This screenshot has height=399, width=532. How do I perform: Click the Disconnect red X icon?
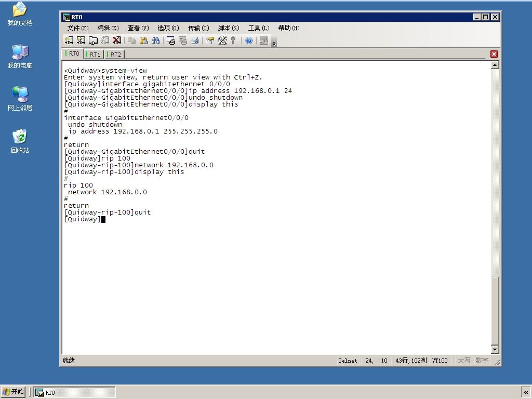tap(117, 41)
